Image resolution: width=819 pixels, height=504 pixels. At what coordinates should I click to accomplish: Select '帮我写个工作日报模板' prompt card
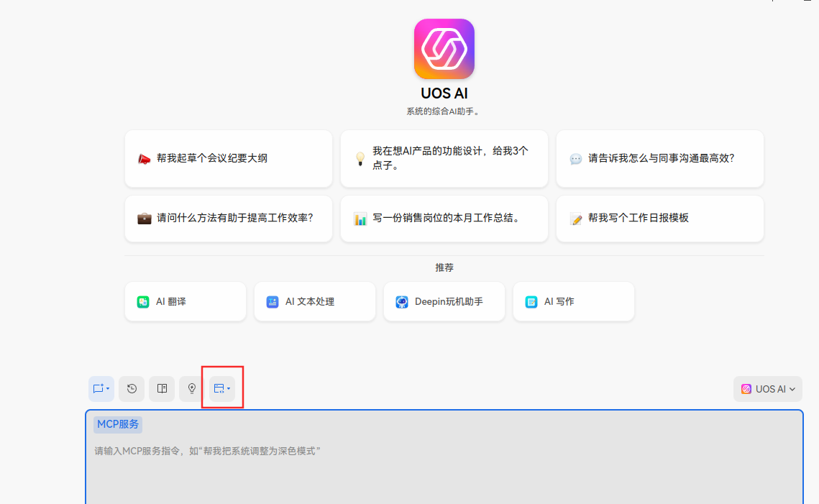click(x=659, y=219)
